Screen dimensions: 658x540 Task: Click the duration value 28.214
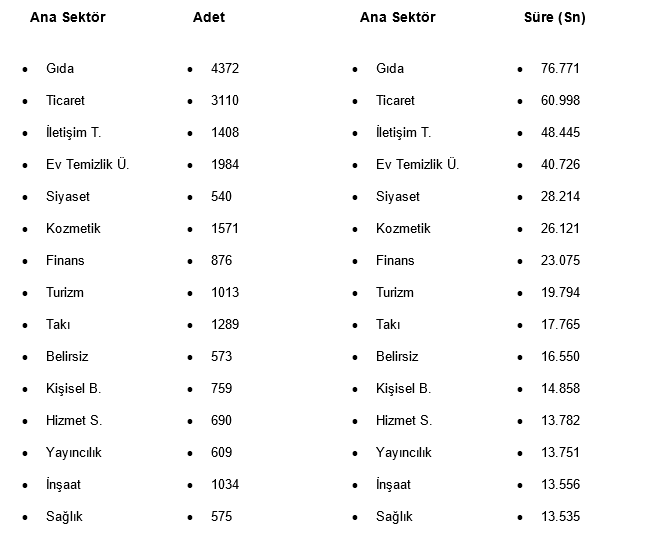point(561,197)
